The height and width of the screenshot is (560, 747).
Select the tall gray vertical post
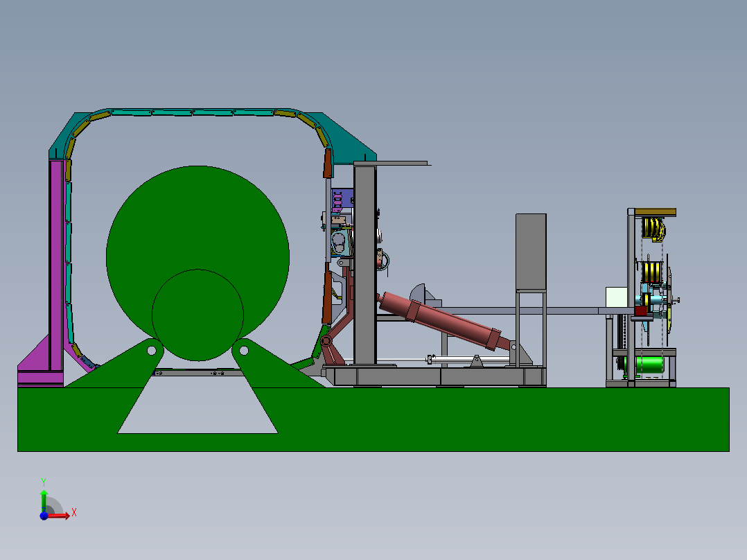point(365,265)
